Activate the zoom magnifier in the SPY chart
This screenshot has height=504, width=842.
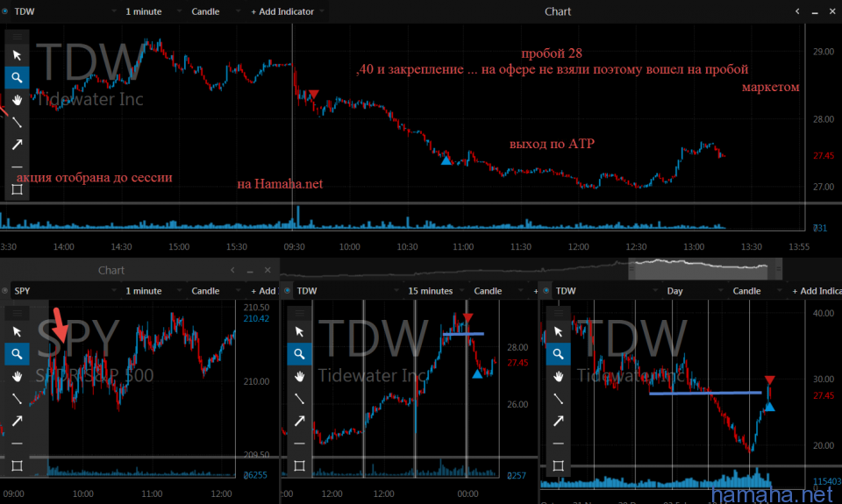point(17,354)
